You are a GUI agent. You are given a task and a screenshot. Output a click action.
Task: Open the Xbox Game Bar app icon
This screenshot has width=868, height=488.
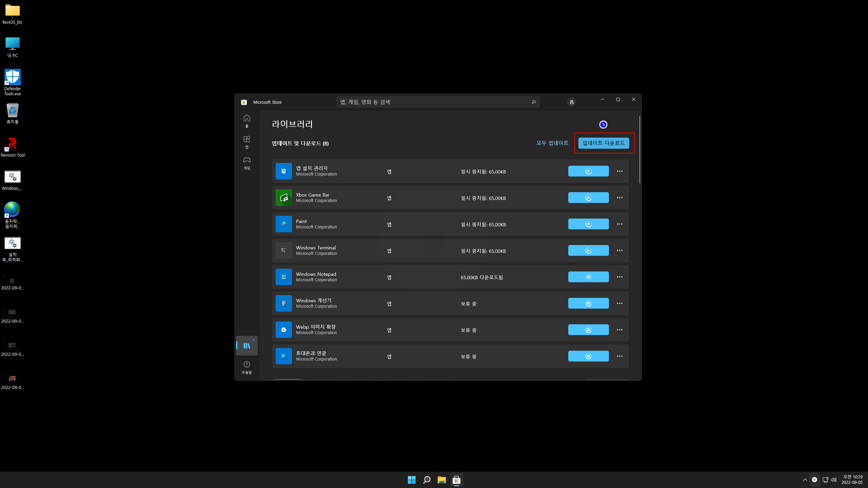click(x=284, y=198)
